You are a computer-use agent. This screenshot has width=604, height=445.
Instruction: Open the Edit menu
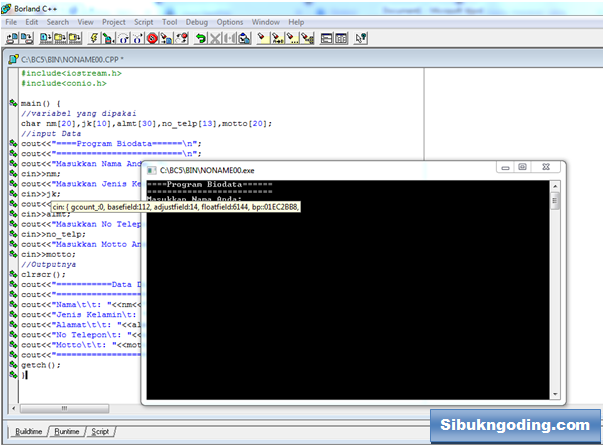click(32, 22)
